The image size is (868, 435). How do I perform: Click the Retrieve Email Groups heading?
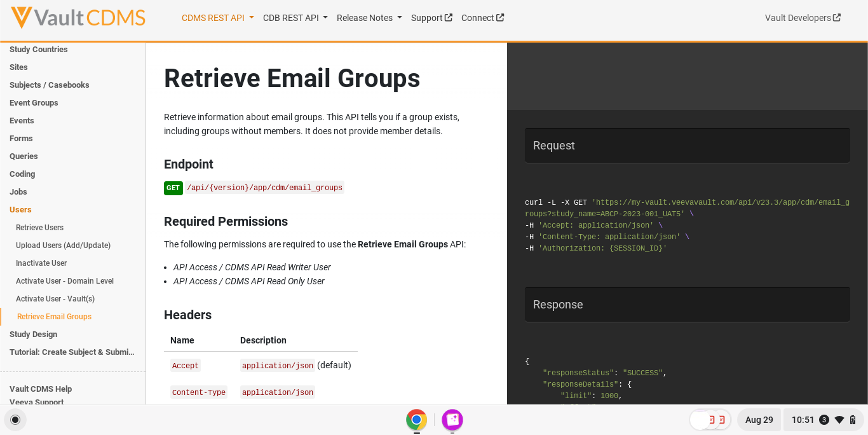point(292,78)
